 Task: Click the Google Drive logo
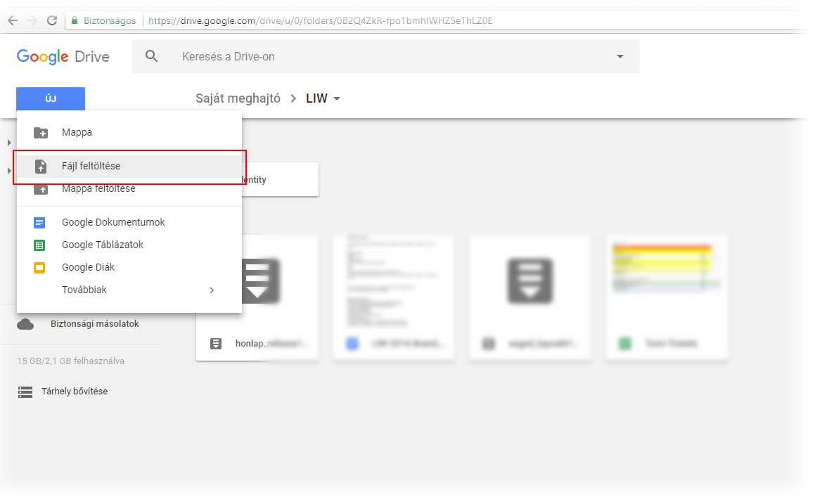point(63,57)
